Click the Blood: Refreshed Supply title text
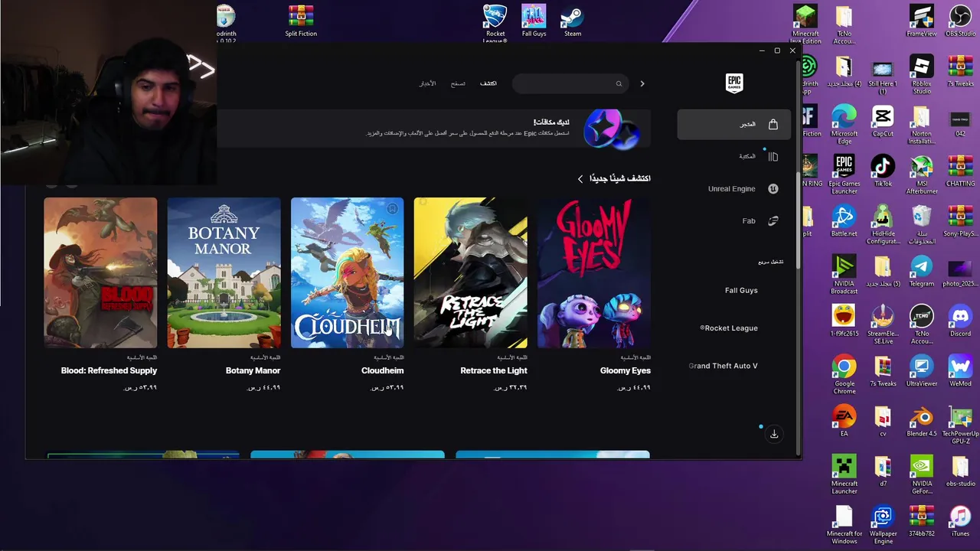The image size is (980, 551). click(109, 370)
